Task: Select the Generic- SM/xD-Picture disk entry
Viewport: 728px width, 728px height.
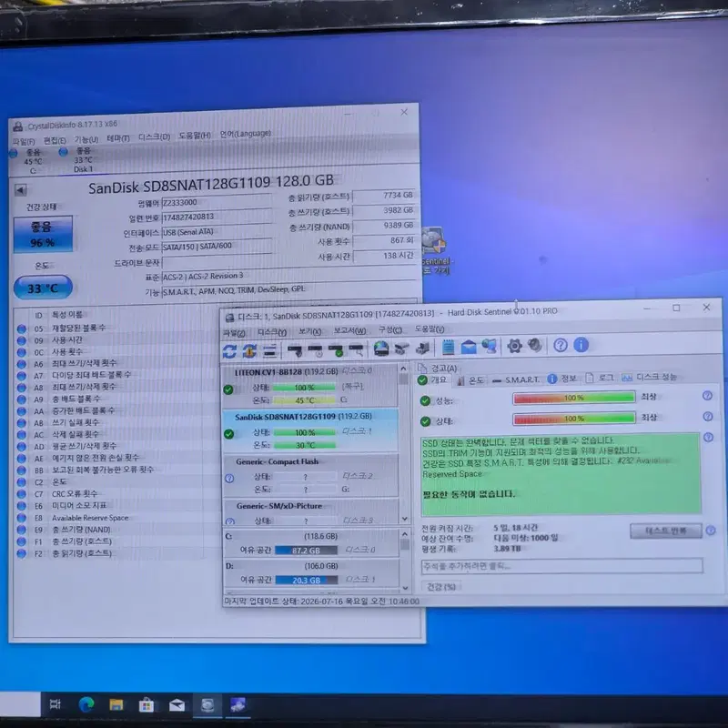Action: click(309, 511)
